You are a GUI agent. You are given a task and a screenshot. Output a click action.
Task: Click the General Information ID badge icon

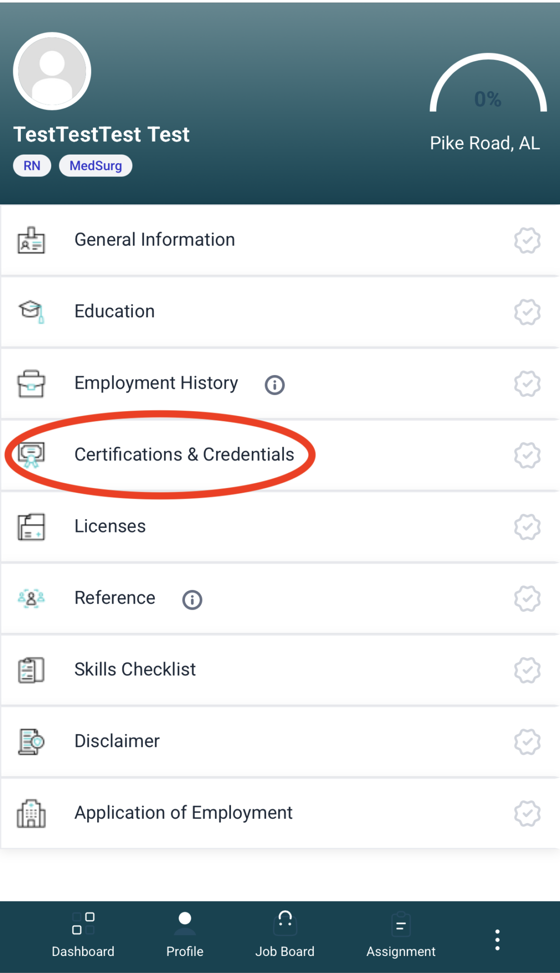pos(31,240)
